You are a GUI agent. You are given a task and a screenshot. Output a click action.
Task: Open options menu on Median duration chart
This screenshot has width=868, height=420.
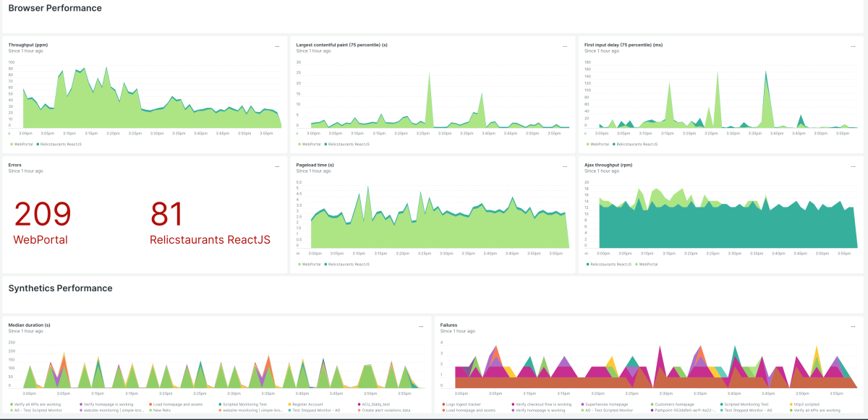(422, 326)
